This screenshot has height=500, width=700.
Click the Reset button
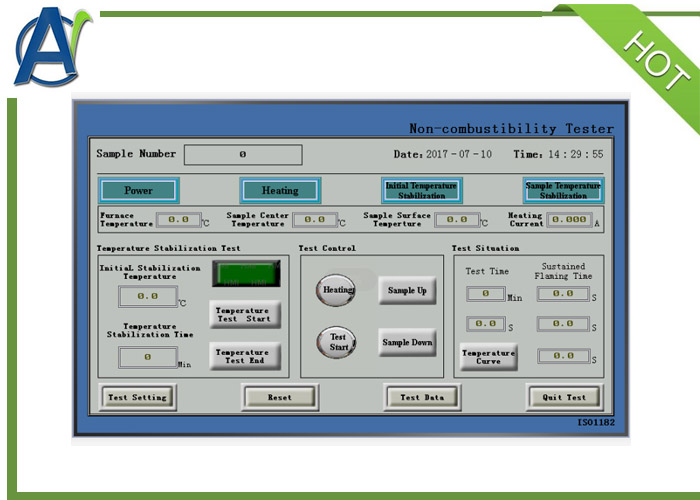(280, 397)
